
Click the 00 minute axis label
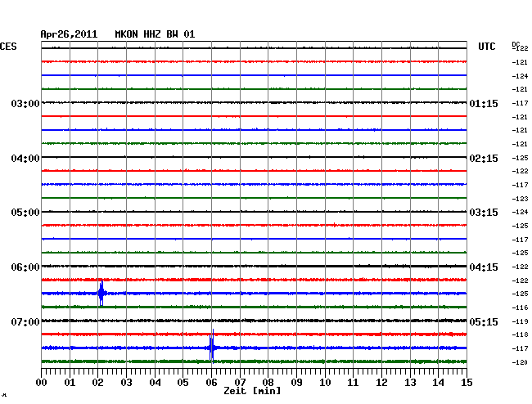click(x=41, y=382)
